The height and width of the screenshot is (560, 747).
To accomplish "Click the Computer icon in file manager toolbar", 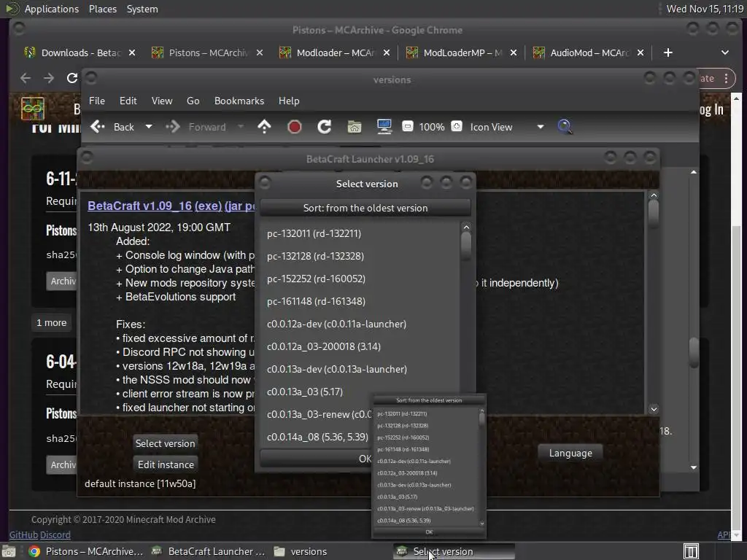I will pos(384,127).
